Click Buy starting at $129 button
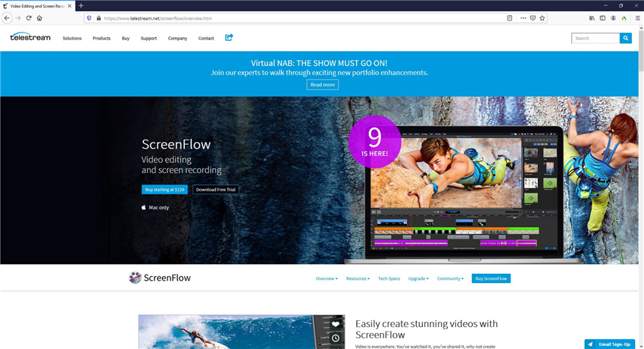The width and height of the screenshot is (644, 349). tap(164, 190)
